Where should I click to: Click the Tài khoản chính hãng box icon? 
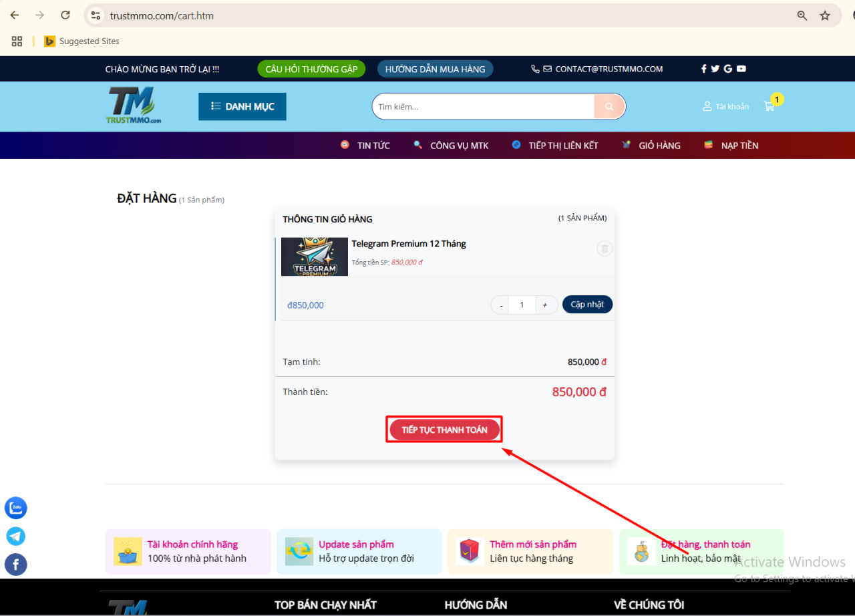click(128, 551)
